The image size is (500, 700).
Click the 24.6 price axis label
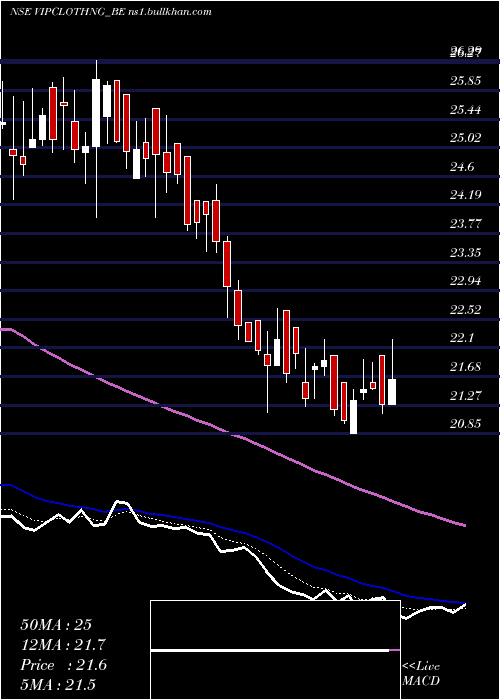tap(462, 167)
